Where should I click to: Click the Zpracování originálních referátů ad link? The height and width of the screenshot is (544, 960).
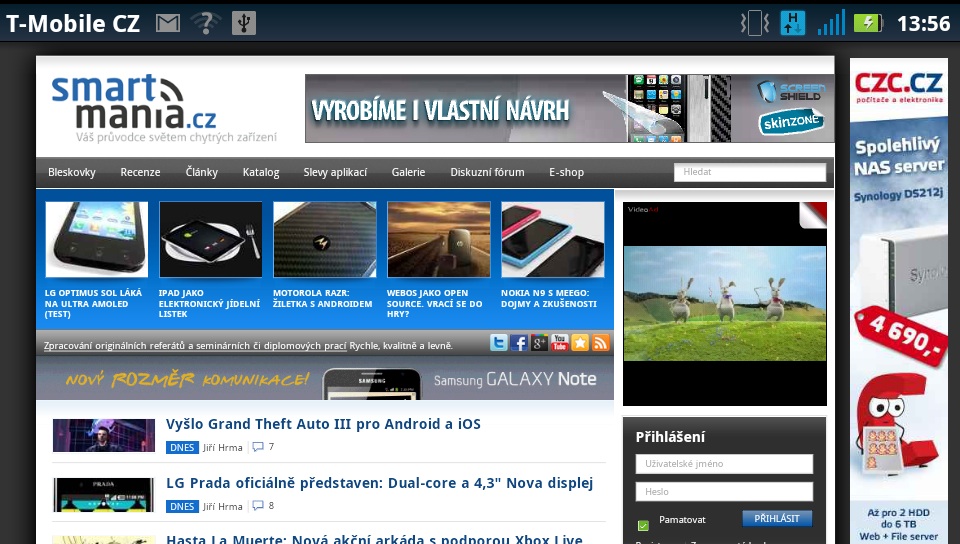pyautogui.click(x=195, y=346)
